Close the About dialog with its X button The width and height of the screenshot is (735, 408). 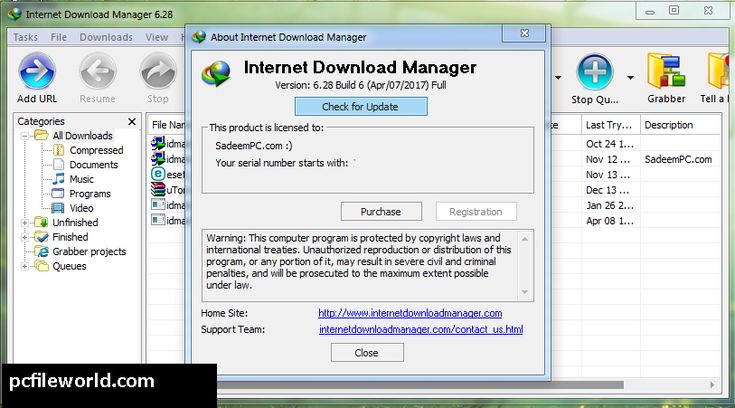(x=524, y=33)
